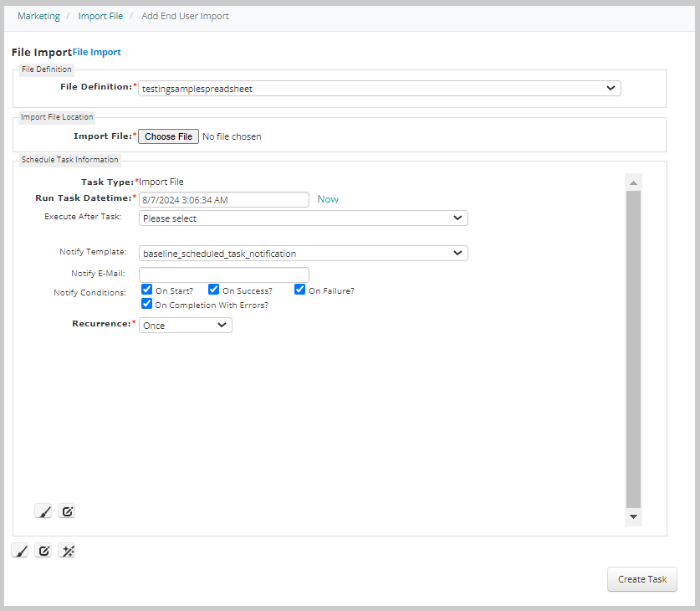
Task: Open the Notify Template dropdown
Action: coord(457,253)
